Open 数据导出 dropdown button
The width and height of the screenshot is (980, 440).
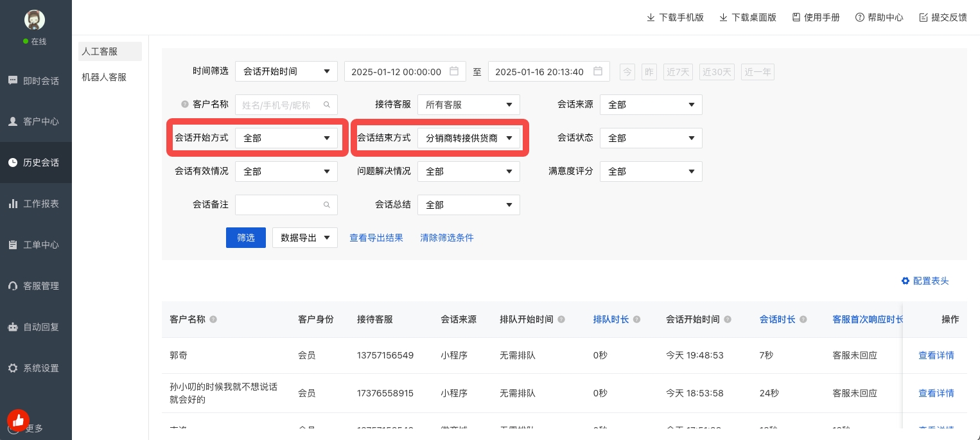[x=305, y=238]
